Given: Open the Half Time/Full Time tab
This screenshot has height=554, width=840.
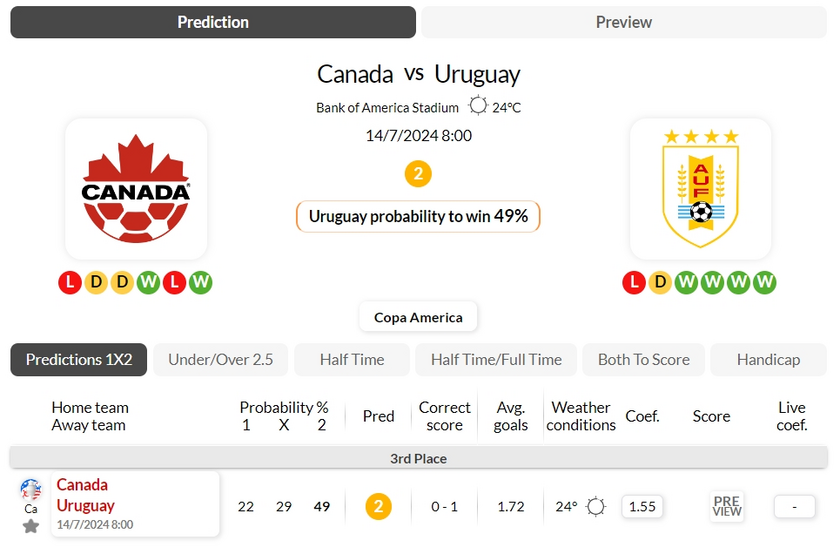Looking at the screenshot, I should pyautogui.click(x=496, y=359).
